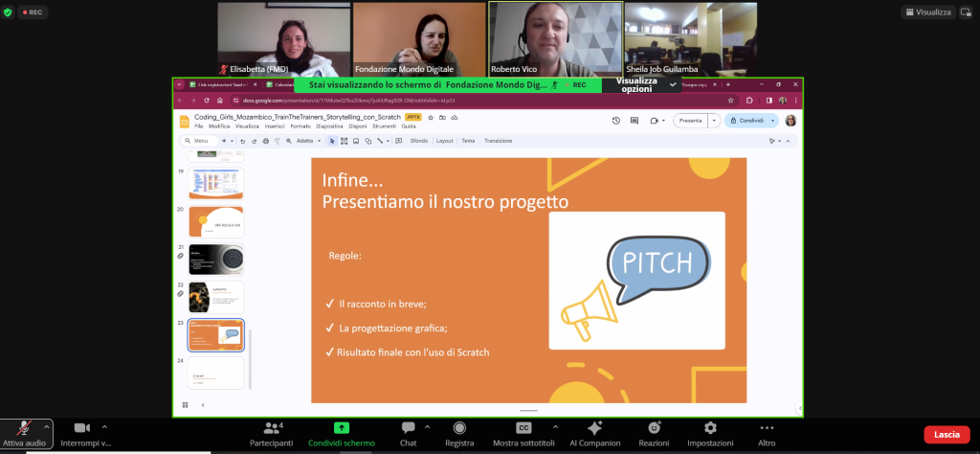
Task: Open camera meet dropdown near Presenta
Action: coord(657,121)
